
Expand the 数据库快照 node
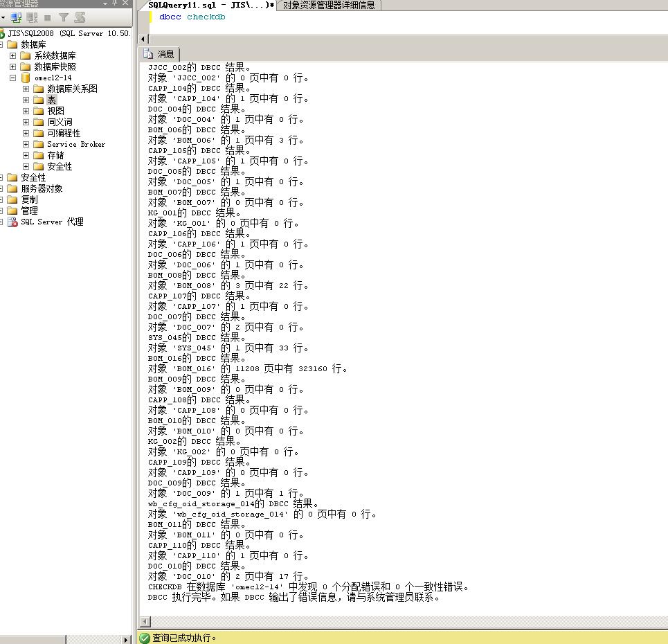(12, 66)
